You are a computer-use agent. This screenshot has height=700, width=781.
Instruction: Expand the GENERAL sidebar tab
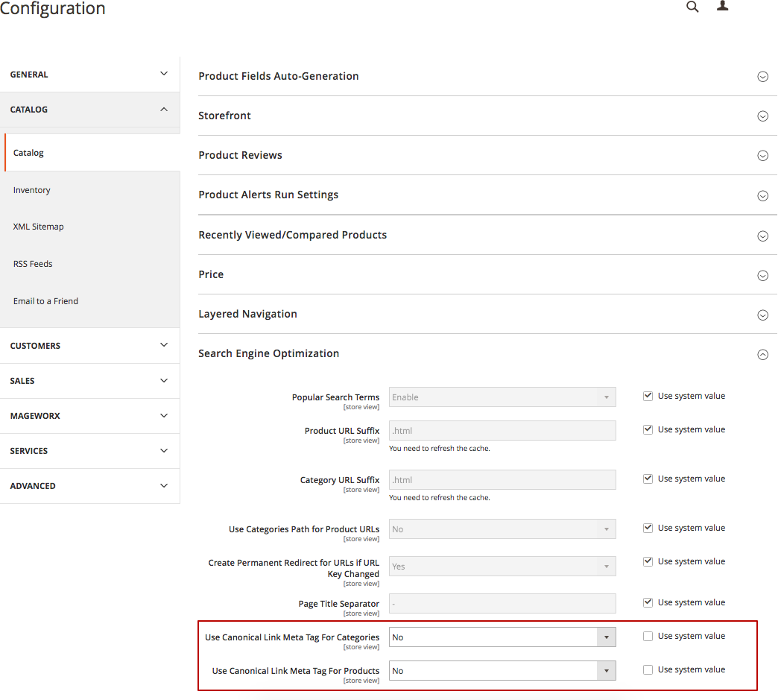tap(89, 75)
